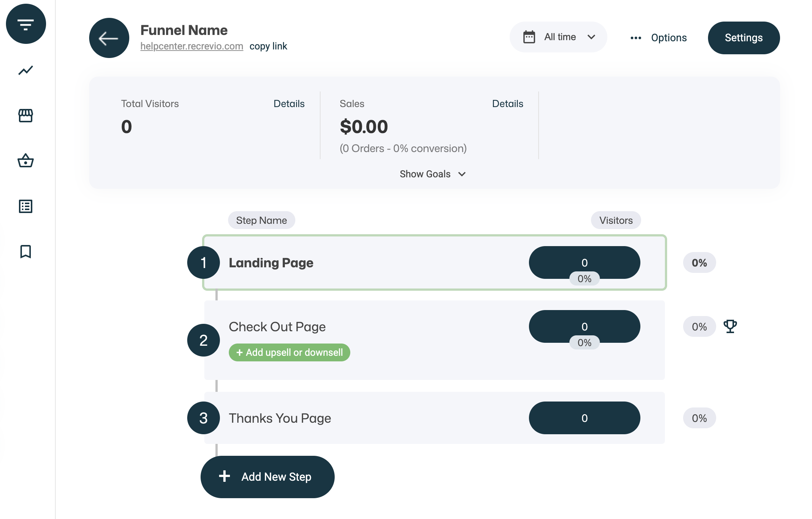Click the back arrow button
This screenshot has height=519, width=812.
(109, 38)
